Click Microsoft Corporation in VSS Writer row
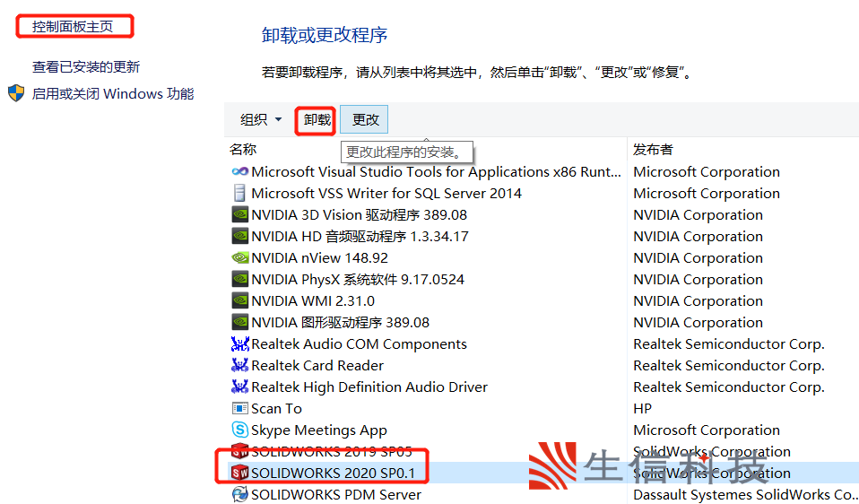The width and height of the screenshot is (859, 504). coord(707,193)
